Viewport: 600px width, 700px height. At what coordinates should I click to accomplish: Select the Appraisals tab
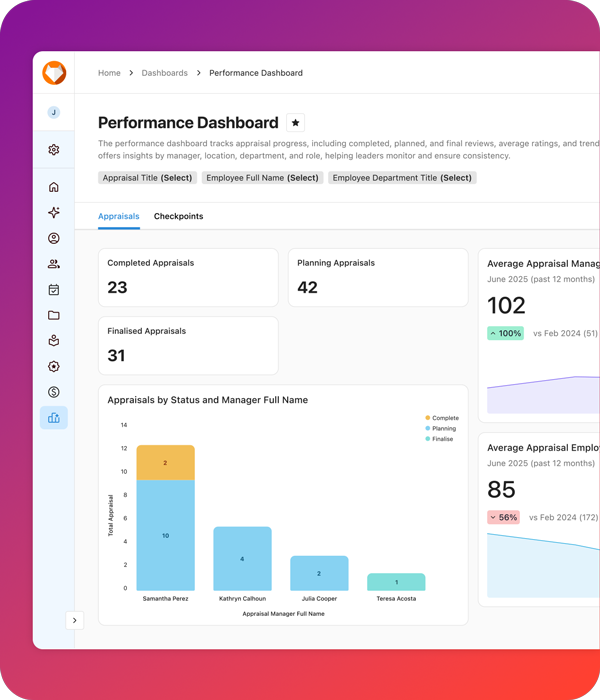click(119, 216)
